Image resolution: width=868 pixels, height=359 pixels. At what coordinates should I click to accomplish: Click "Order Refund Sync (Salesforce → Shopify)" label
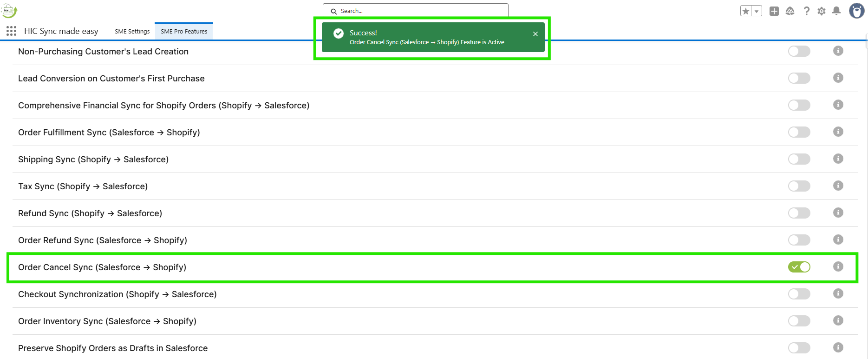point(103,240)
